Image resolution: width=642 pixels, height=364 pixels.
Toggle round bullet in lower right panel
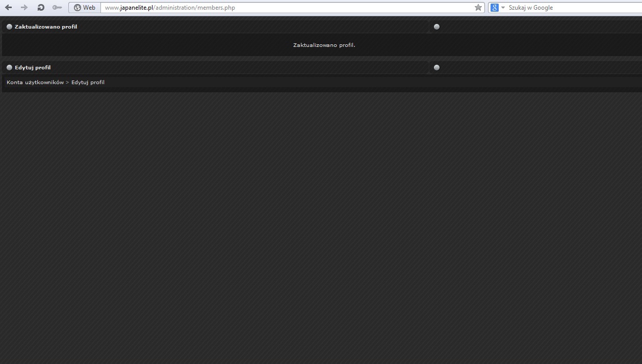[x=436, y=67]
